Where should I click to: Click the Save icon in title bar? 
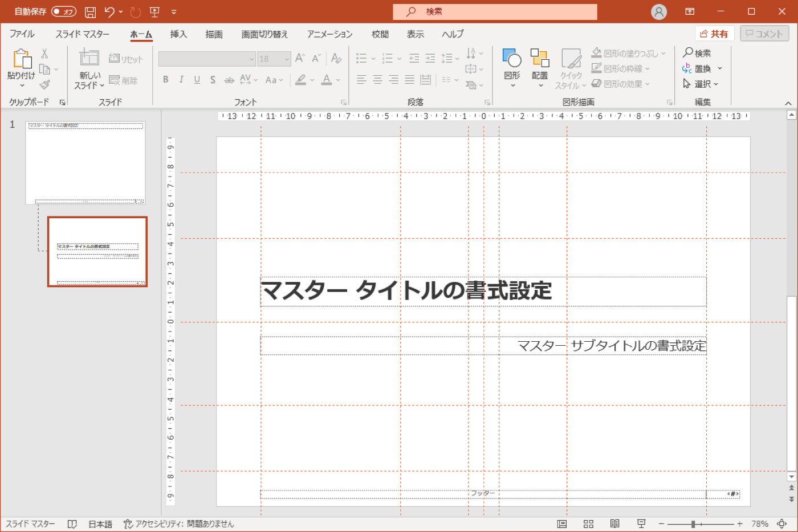90,12
